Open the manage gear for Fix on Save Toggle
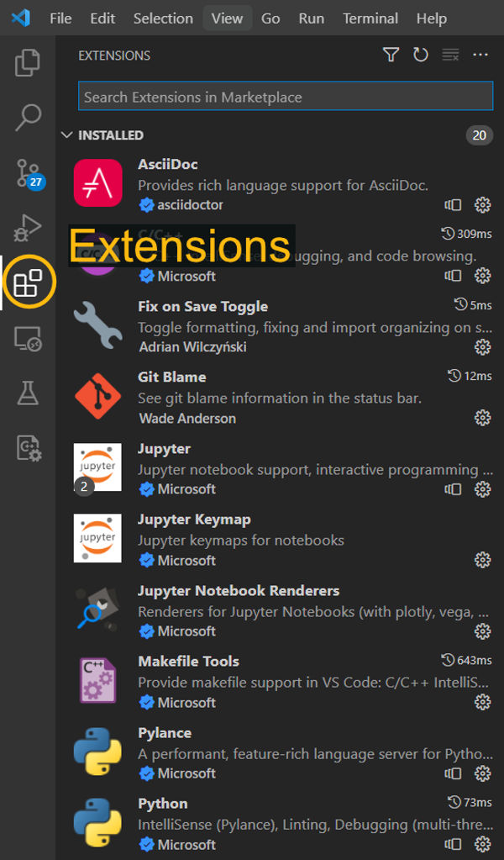The height and width of the screenshot is (860, 504). [482, 346]
